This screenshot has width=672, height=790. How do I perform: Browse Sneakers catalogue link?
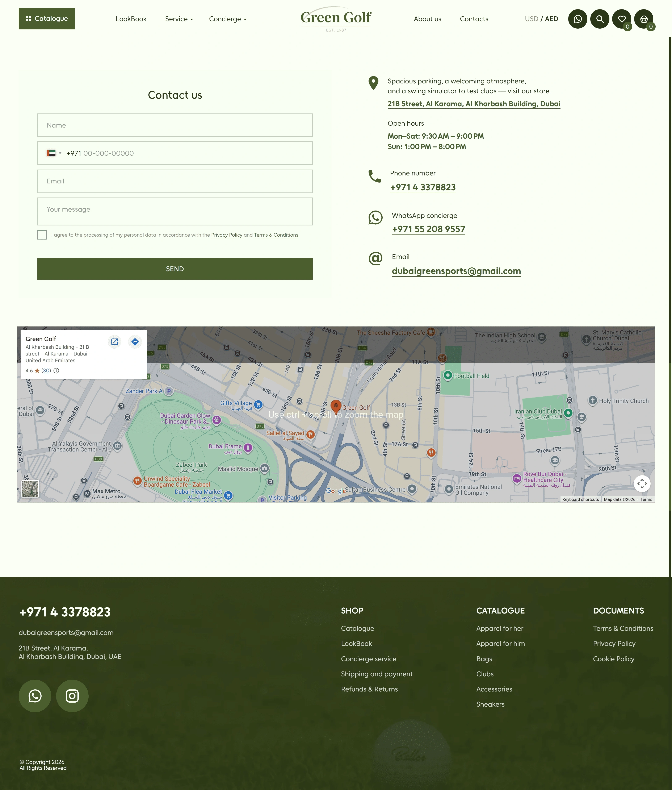coord(490,705)
